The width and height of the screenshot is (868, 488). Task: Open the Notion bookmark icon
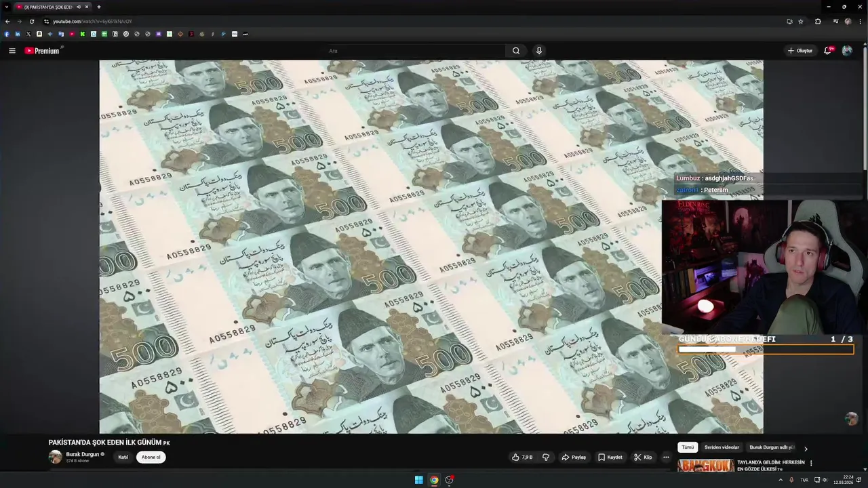[x=115, y=34]
